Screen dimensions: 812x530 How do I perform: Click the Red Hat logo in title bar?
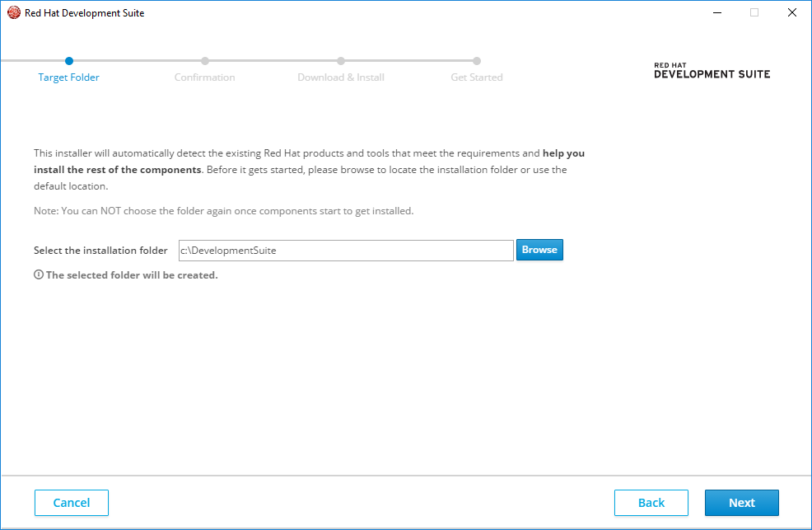(13, 12)
